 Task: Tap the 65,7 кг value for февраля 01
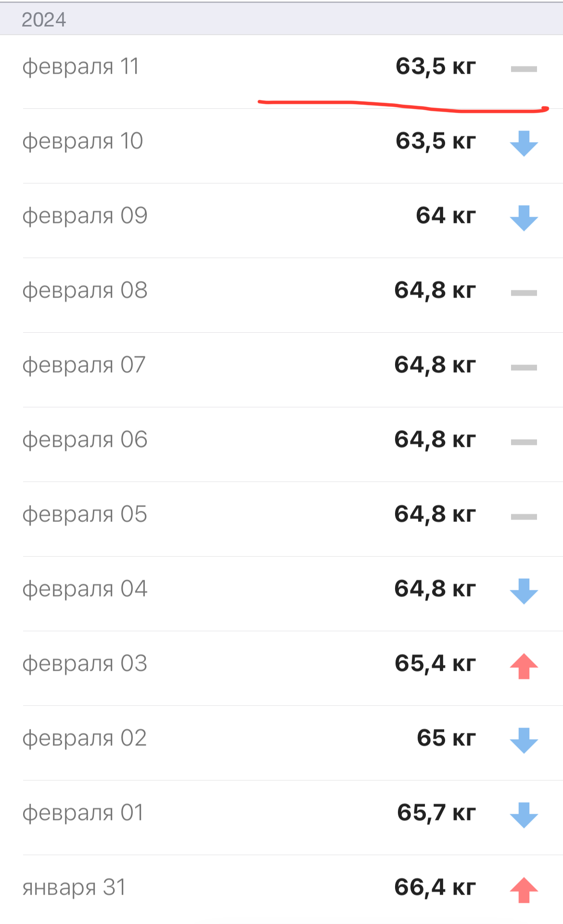(436, 812)
